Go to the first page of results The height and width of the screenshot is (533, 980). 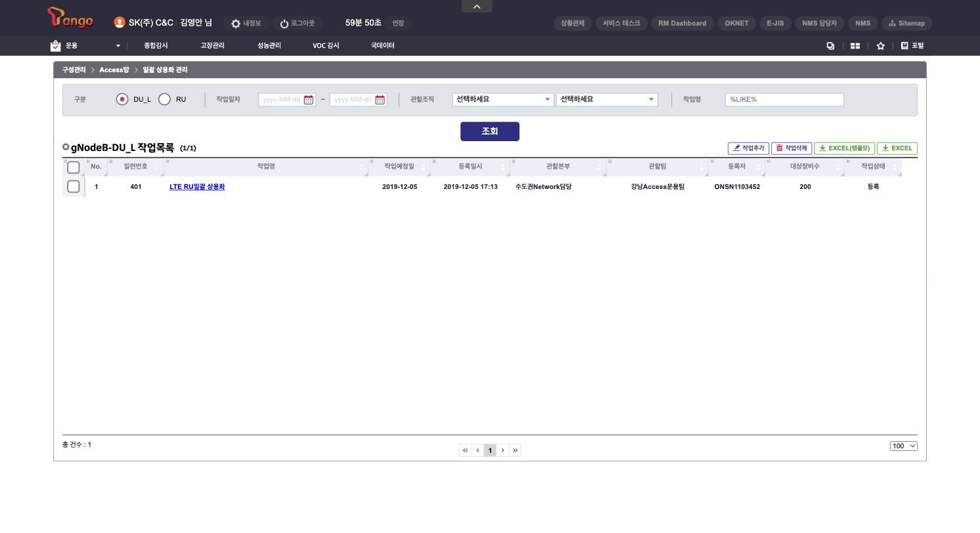465,450
